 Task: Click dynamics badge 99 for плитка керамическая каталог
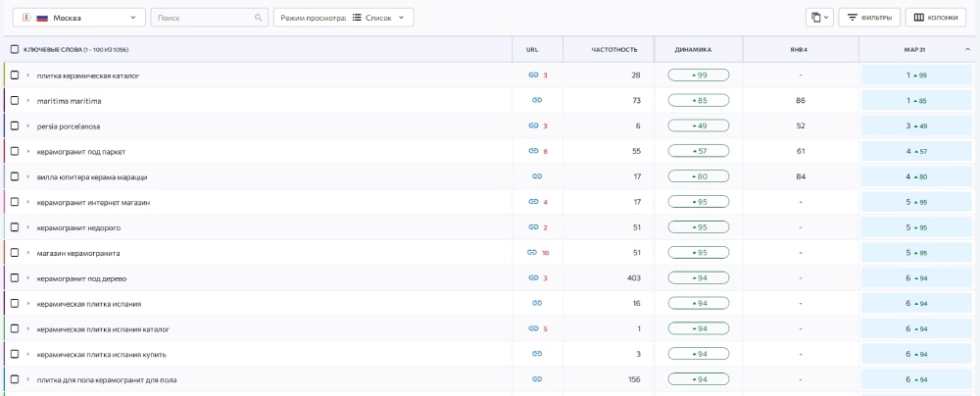click(698, 75)
